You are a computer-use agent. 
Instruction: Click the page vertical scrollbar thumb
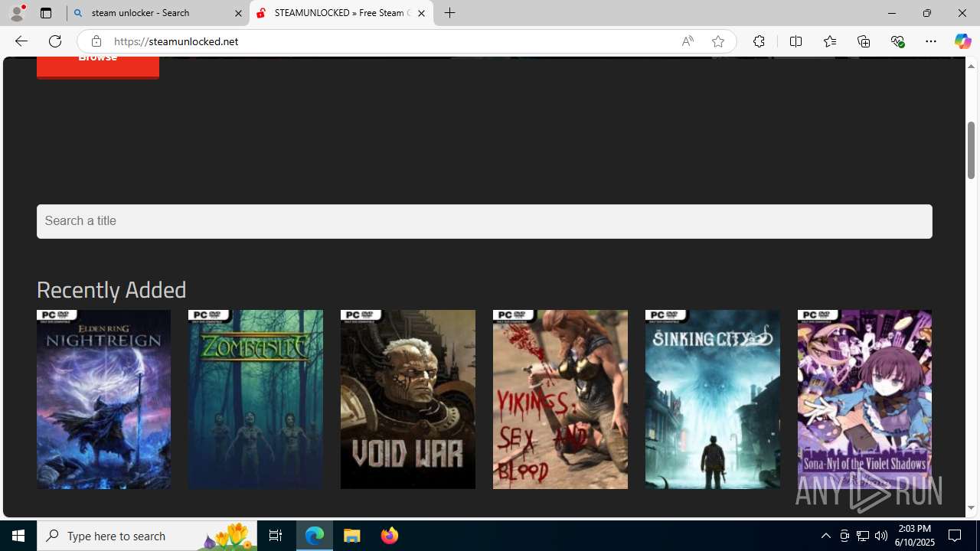971,150
